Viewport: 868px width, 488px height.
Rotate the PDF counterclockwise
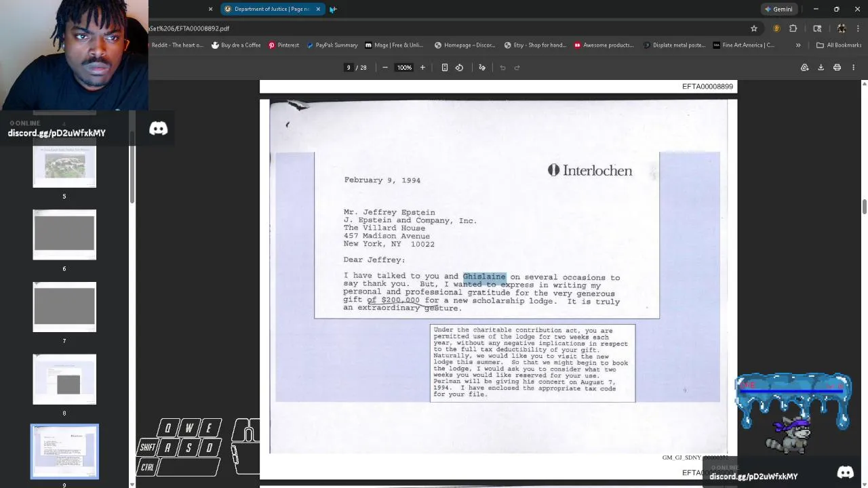point(459,67)
